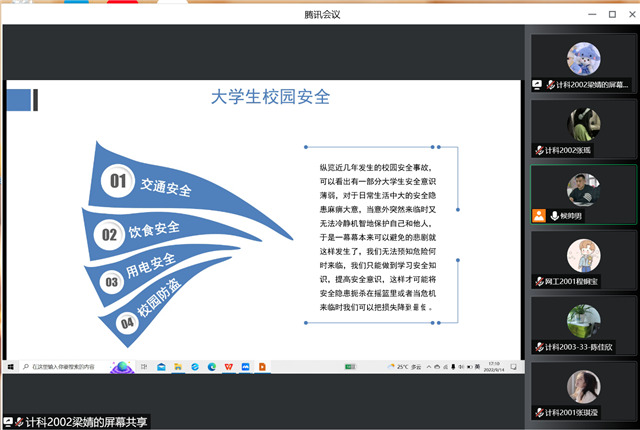Click the 校园防盗 item on the slide
The image size is (640, 430).
click(x=159, y=298)
